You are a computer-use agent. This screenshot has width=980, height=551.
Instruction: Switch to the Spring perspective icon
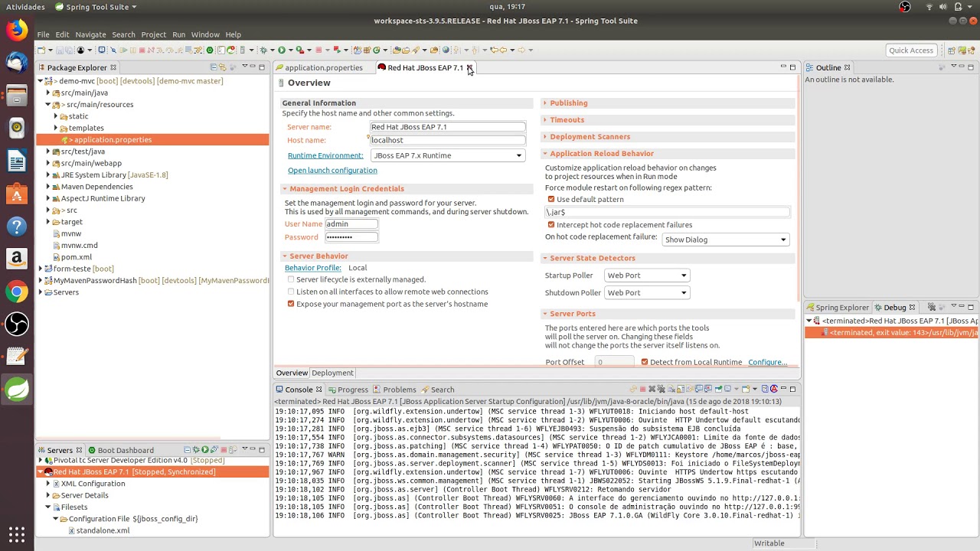[x=962, y=51]
